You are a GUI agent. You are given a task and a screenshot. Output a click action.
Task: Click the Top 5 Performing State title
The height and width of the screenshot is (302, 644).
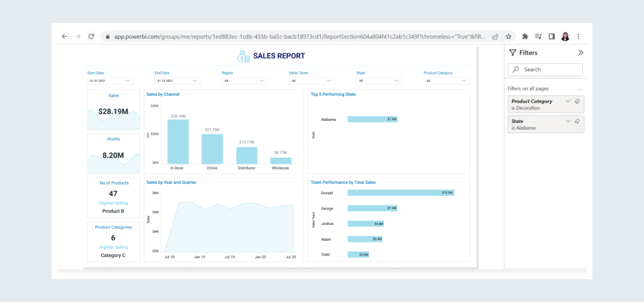click(333, 94)
